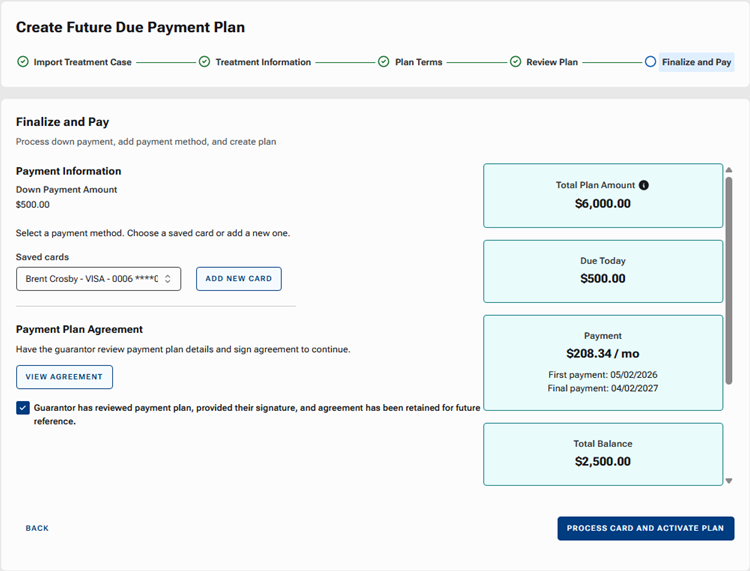Select the Finalize and Pay step
The image size is (750, 571).
pos(696,62)
